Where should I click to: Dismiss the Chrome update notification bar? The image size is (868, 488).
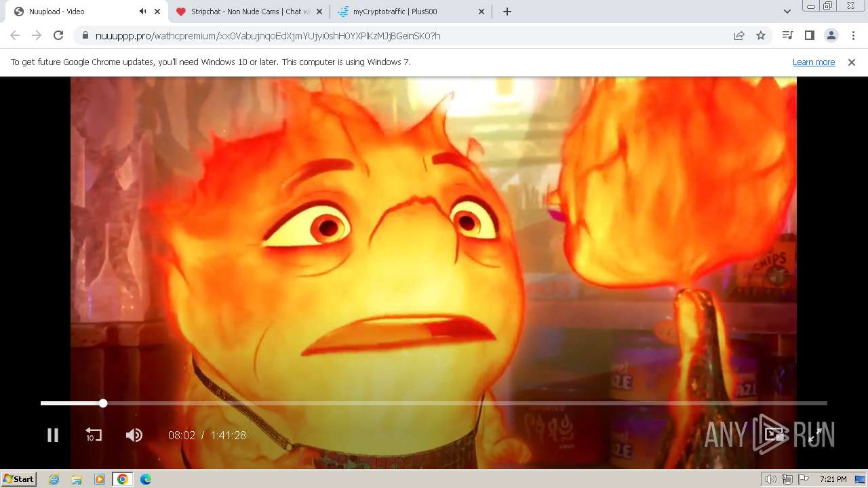[x=852, y=62]
